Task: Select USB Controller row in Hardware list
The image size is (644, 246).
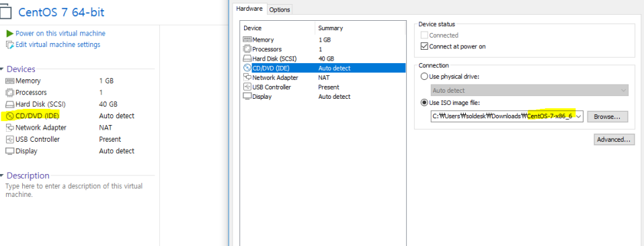Action: coord(323,87)
